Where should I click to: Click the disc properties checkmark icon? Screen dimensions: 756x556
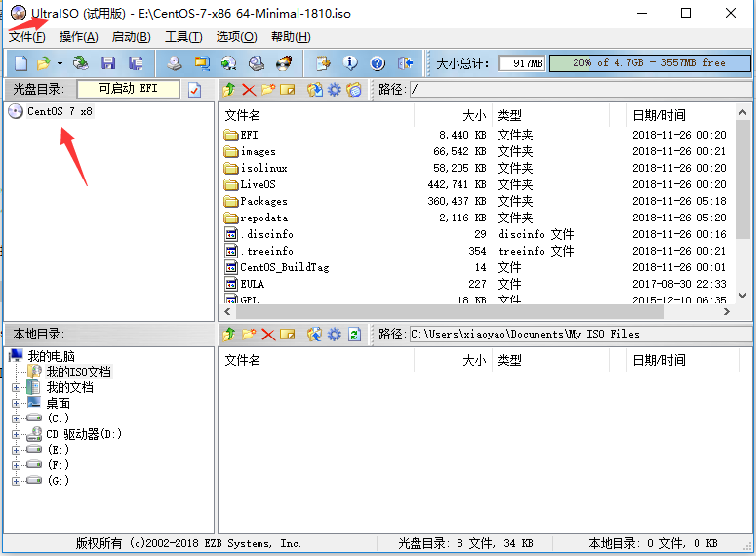pyautogui.click(x=195, y=90)
